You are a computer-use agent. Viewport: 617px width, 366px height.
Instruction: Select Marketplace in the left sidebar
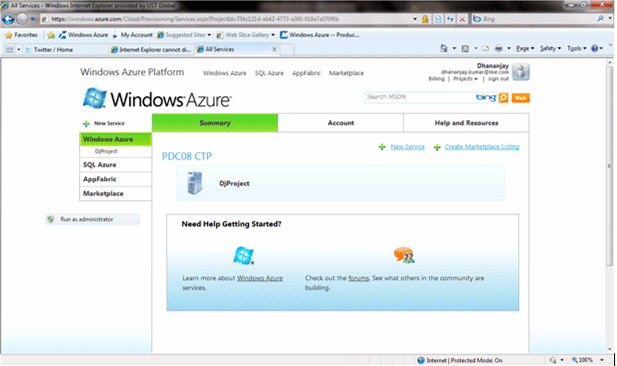[116, 194]
